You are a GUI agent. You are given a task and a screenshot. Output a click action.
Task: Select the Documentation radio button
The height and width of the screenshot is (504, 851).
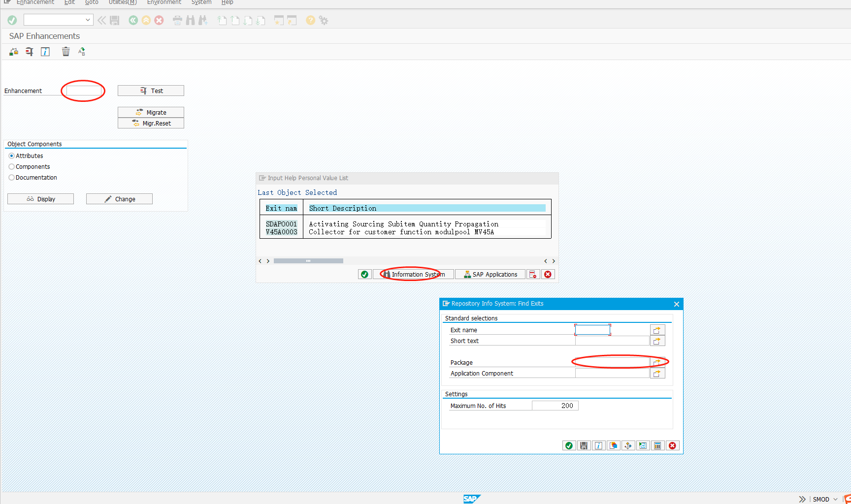tap(11, 178)
